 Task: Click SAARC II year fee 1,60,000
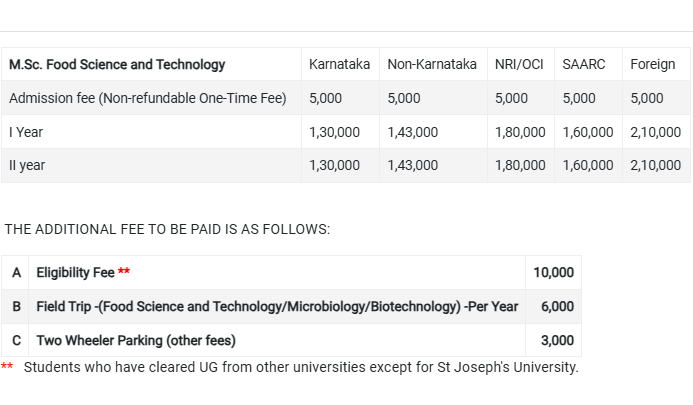(x=588, y=166)
